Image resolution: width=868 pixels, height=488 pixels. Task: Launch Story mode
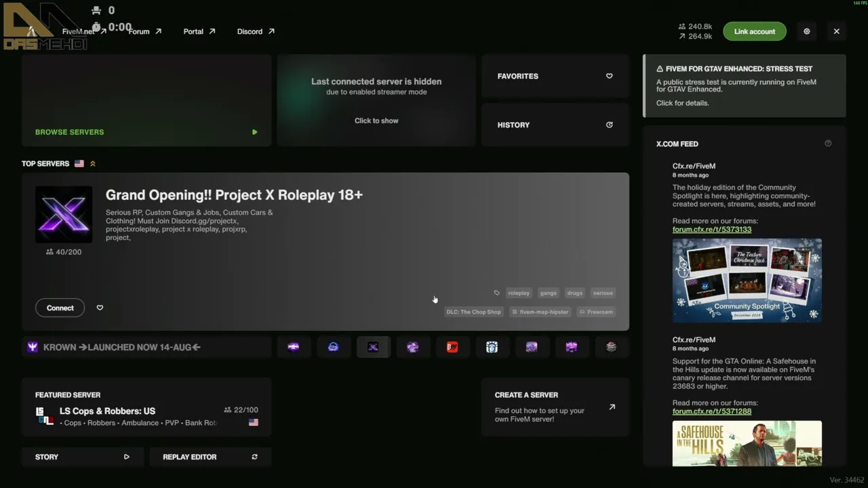82,457
